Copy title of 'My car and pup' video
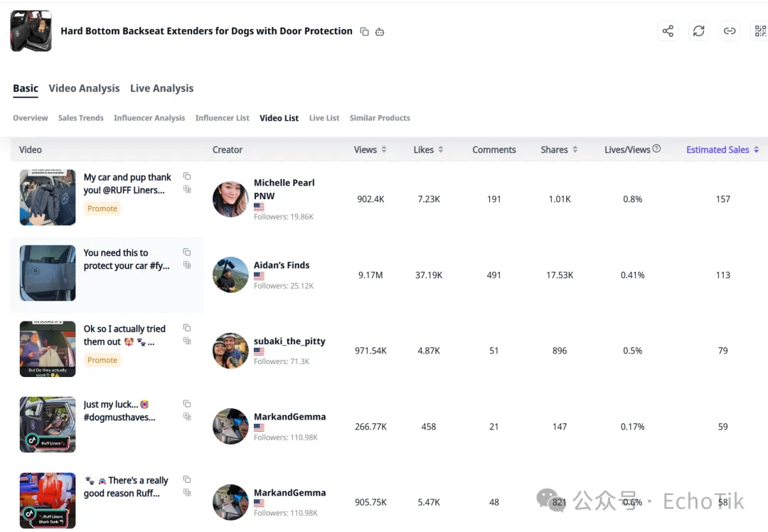The height and width of the screenshot is (532, 768). [x=186, y=176]
